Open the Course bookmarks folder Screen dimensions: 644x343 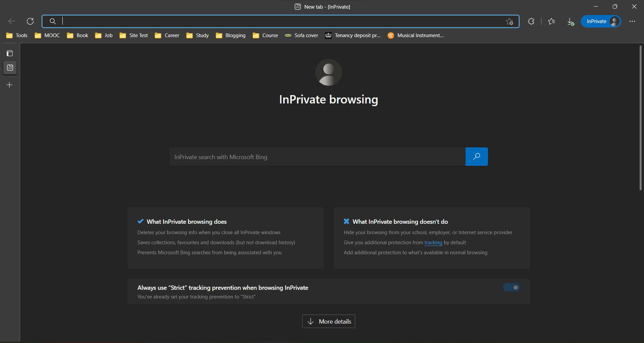click(265, 35)
